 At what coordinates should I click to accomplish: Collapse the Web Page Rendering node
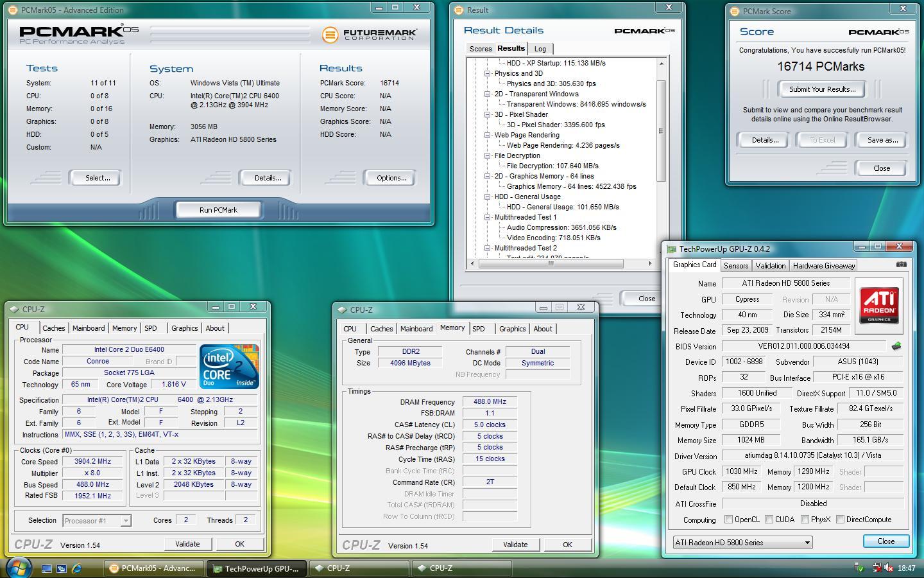click(x=488, y=135)
